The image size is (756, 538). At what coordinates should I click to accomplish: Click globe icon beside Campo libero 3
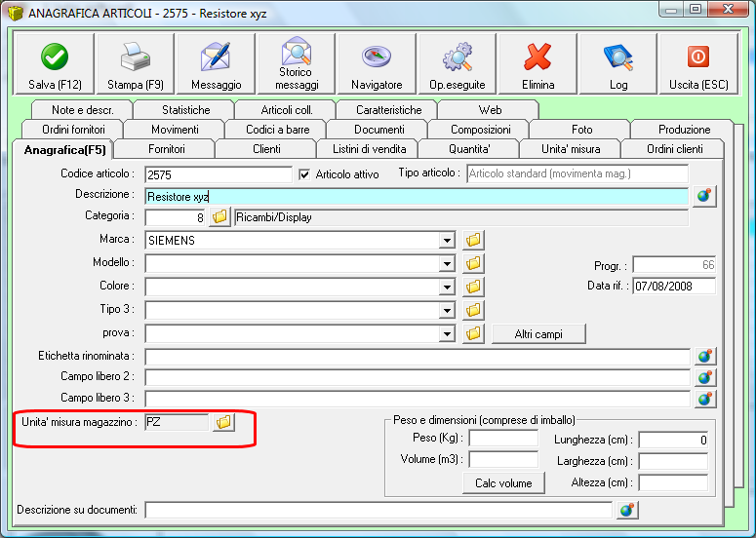pyautogui.click(x=705, y=399)
